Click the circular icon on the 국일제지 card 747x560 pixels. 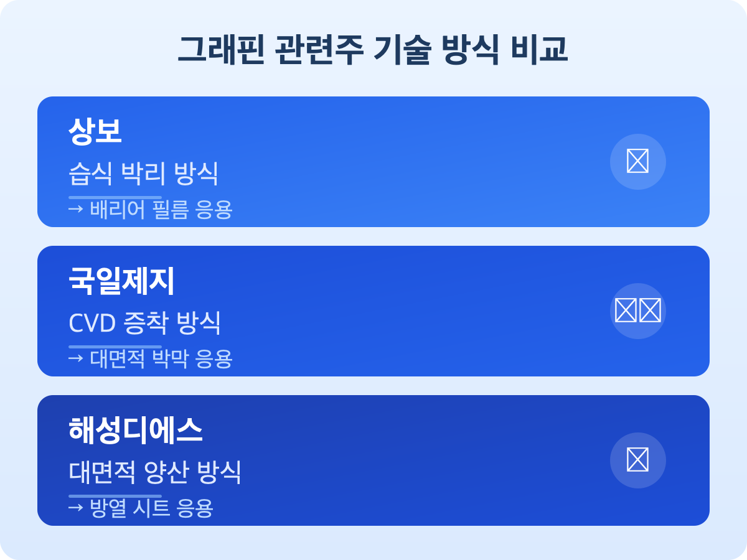coord(637,311)
